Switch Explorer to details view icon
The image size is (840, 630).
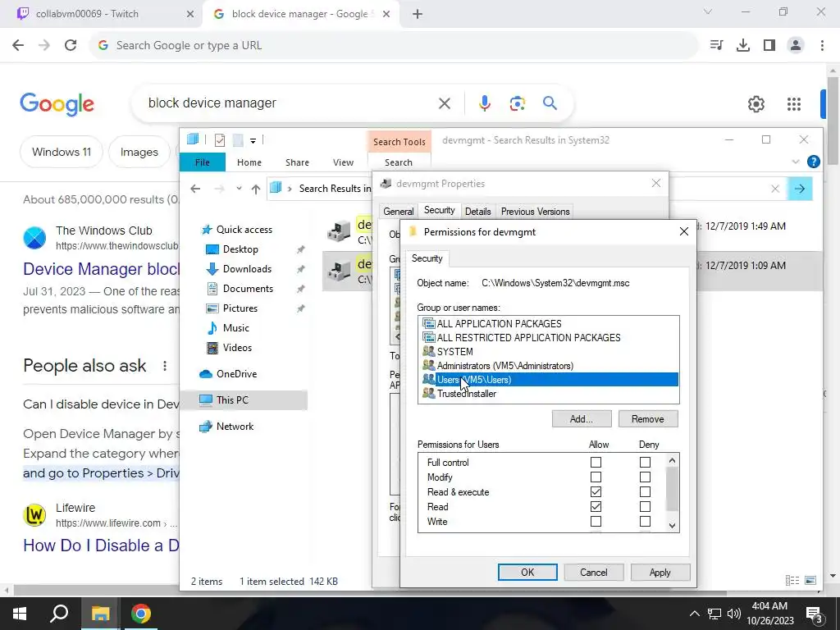(x=792, y=581)
